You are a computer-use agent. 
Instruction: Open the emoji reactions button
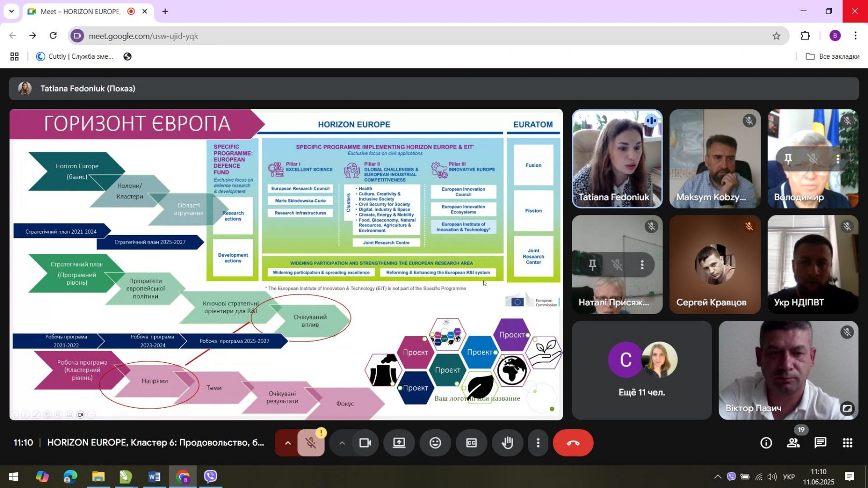click(435, 443)
